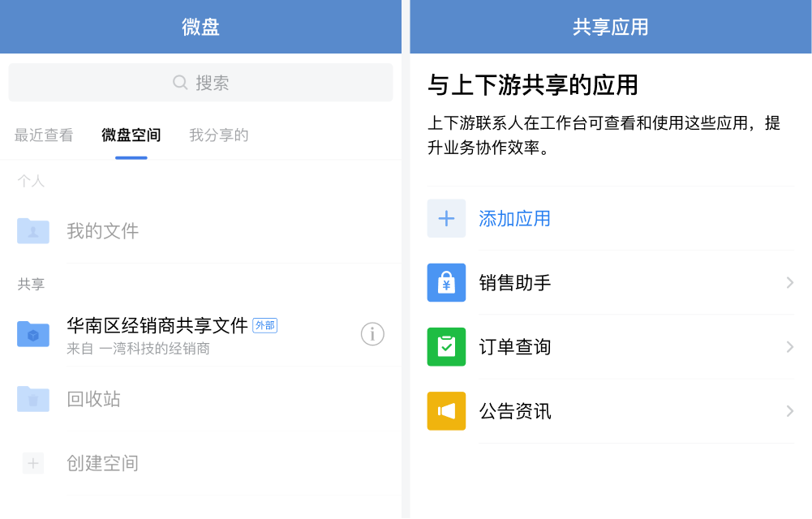Switch to the 最近查看 tab
The width and height of the screenshot is (812, 519).
44,135
